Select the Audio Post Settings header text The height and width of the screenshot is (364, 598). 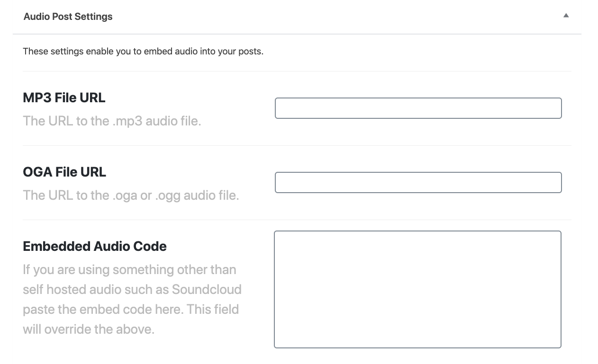click(x=68, y=16)
